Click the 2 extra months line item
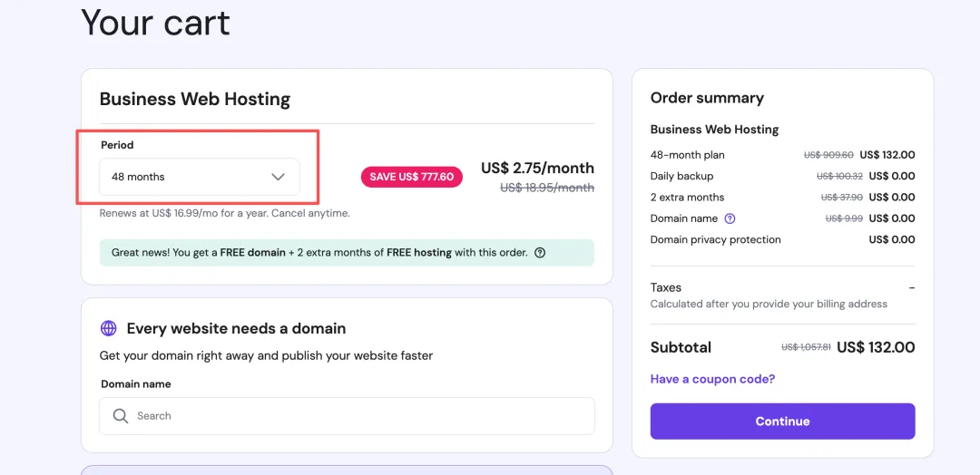 pyautogui.click(x=687, y=197)
